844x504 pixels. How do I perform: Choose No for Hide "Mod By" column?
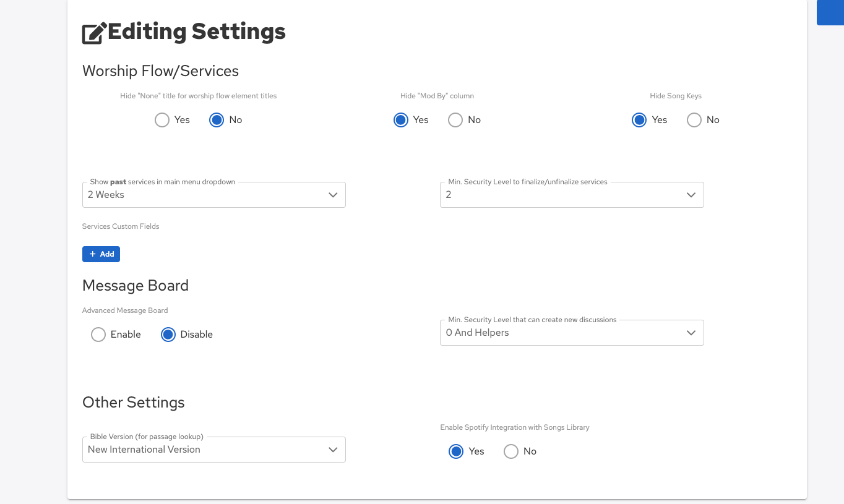(455, 120)
